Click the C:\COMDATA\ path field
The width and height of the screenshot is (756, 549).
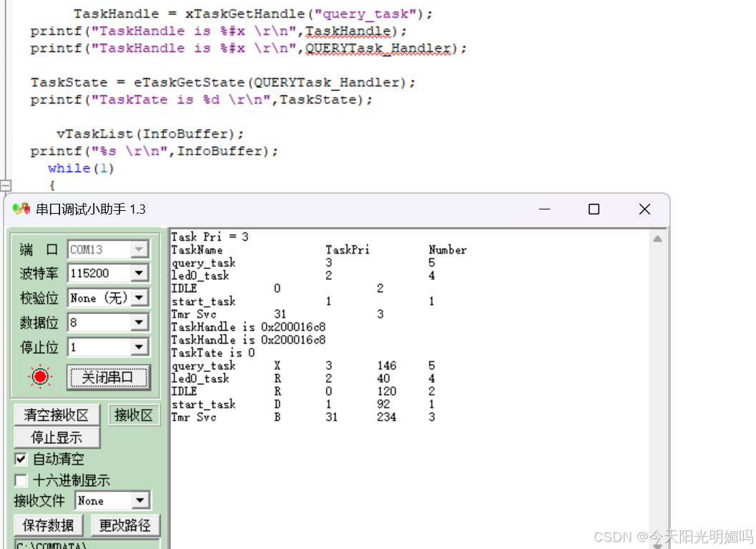(87, 545)
